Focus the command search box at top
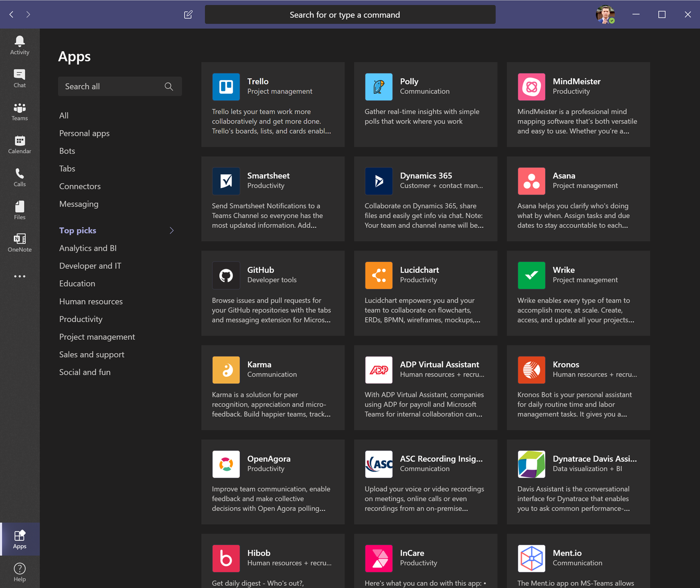Viewport: 700px width, 588px height. click(350, 14)
